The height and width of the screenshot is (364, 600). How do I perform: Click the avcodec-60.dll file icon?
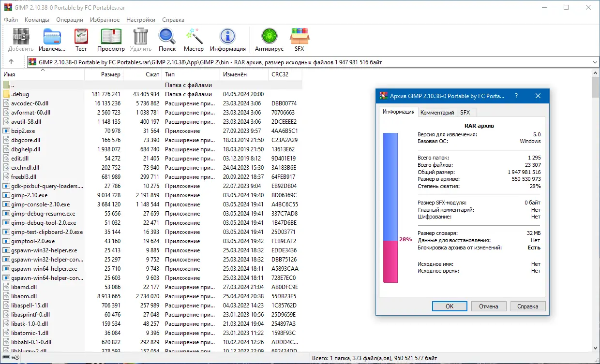tap(6, 103)
